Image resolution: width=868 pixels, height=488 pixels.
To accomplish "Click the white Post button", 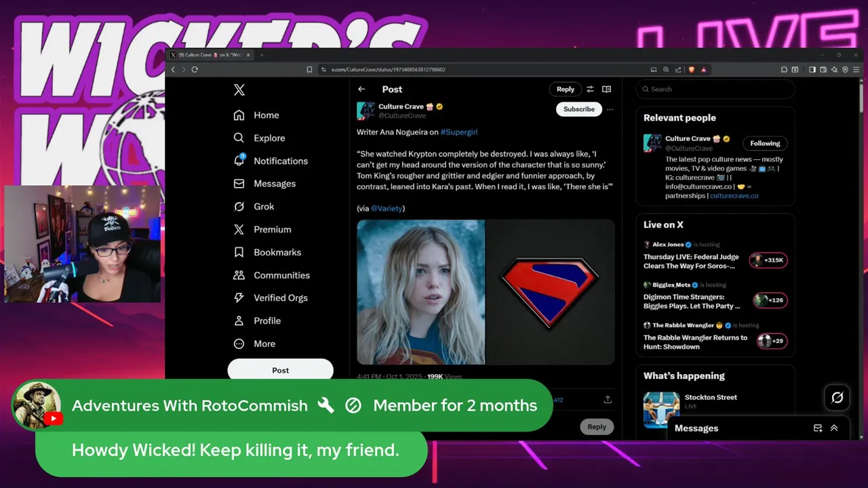I will pyautogui.click(x=280, y=370).
